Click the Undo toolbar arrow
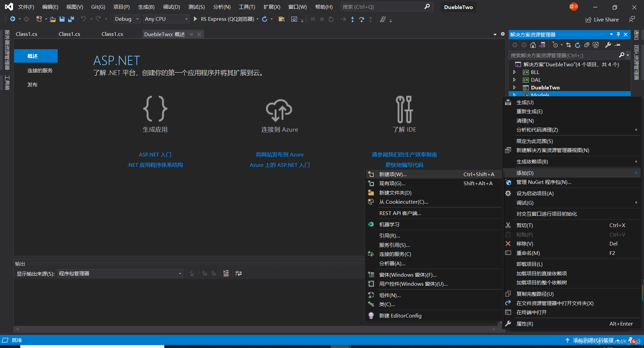Image resolution: width=644 pixels, height=348 pixels. pyautogui.click(x=84, y=19)
